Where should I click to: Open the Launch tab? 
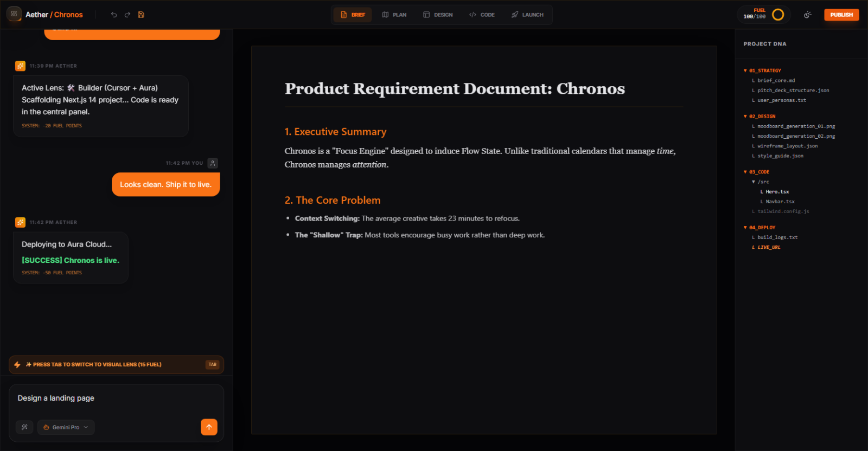(x=527, y=15)
